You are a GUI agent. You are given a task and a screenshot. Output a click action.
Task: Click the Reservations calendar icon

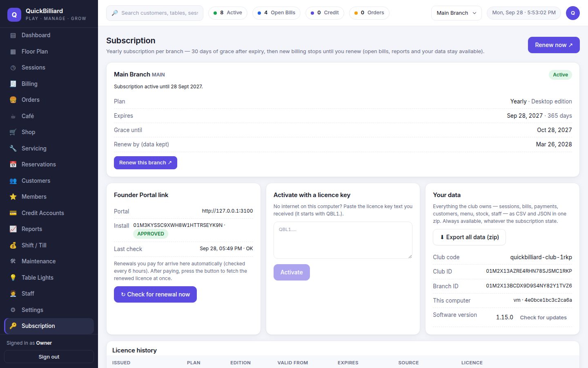[13, 165]
